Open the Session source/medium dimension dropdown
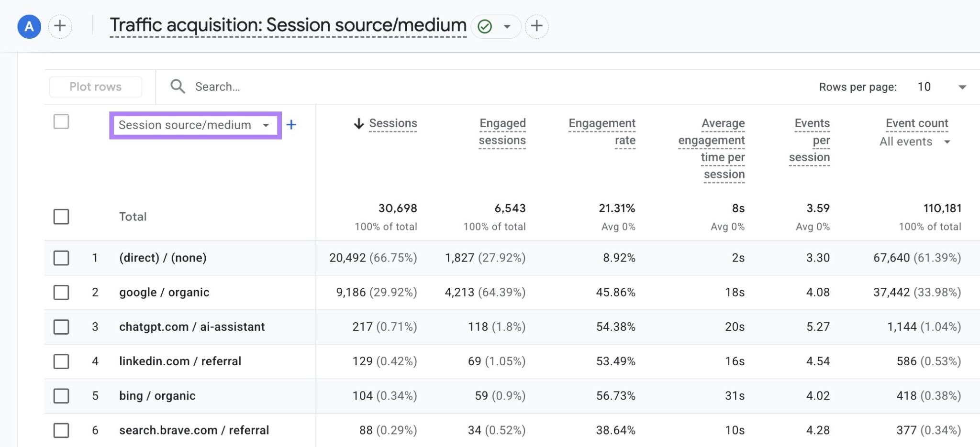The height and width of the screenshot is (447, 980). pyautogui.click(x=195, y=125)
